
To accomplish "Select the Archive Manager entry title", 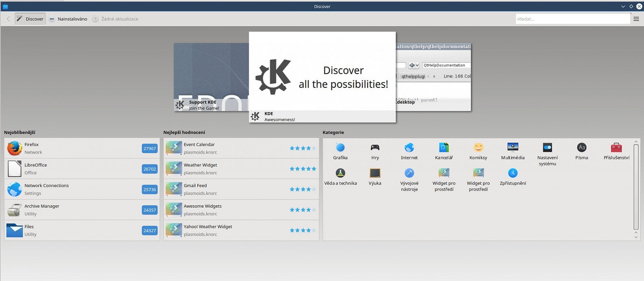I will coord(42,206).
